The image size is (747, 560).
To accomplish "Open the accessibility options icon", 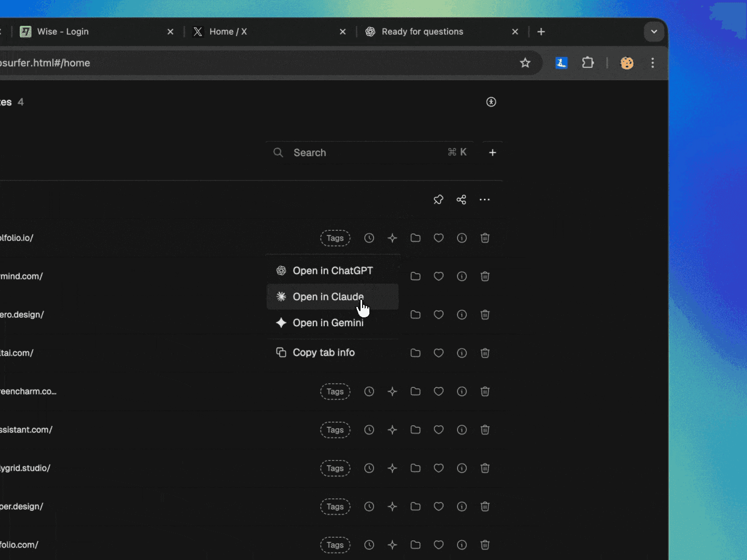I will (491, 102).
